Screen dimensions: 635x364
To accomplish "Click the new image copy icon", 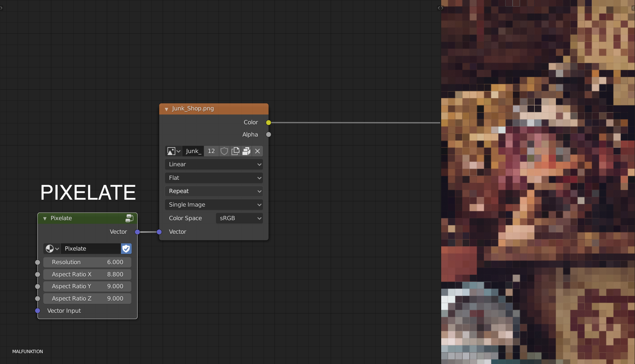I will [x=235, y=151].
